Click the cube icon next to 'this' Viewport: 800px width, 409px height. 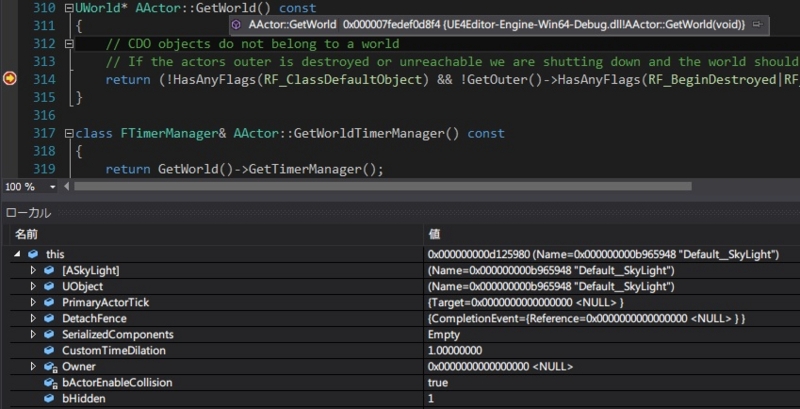pos(33,254)
